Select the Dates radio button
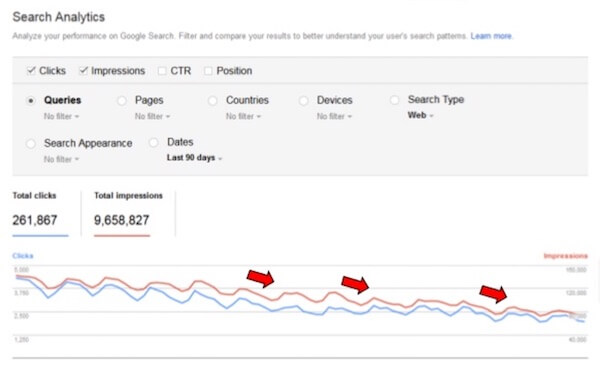600x365 pixels. pyautogui.click(x=153, y=142)
